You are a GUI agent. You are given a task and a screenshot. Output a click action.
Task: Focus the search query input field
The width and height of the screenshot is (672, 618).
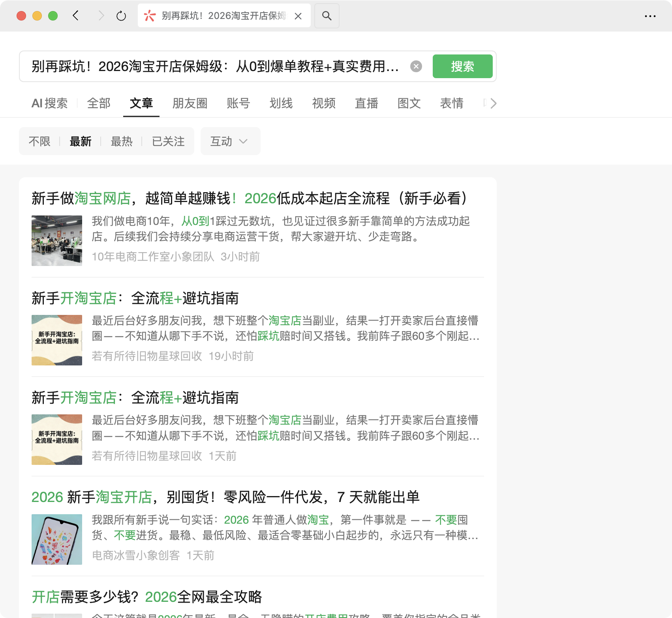(215, 66)
